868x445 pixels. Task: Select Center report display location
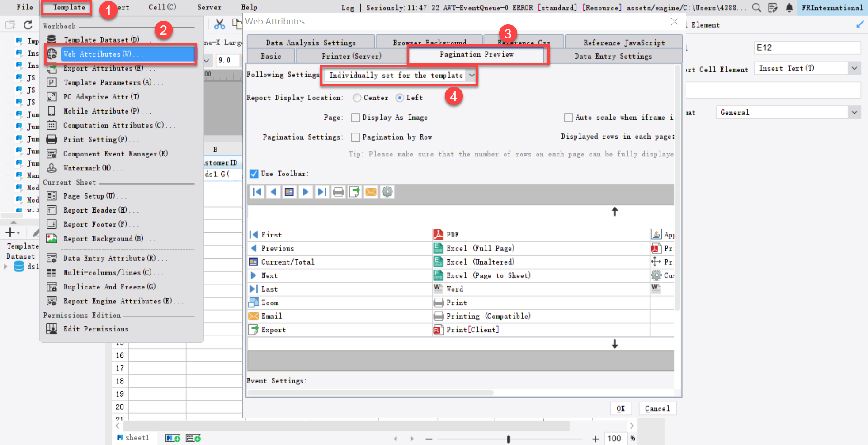click(x=357, y=98)
